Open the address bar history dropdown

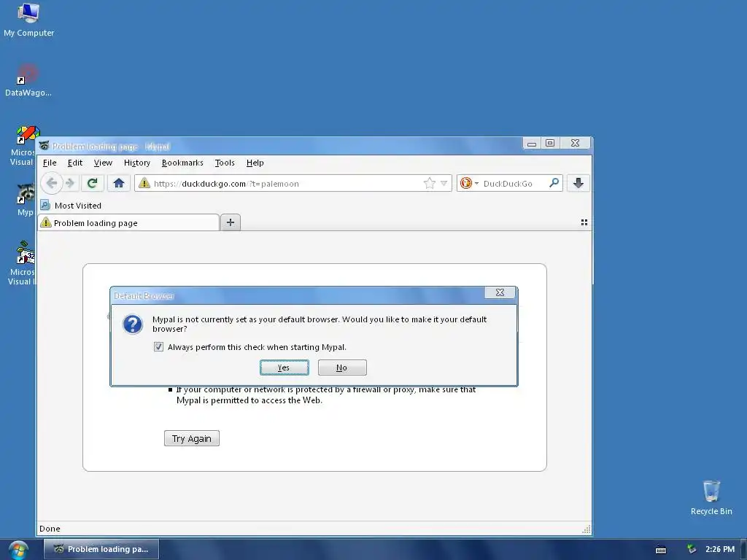click(x=444, y=183)
